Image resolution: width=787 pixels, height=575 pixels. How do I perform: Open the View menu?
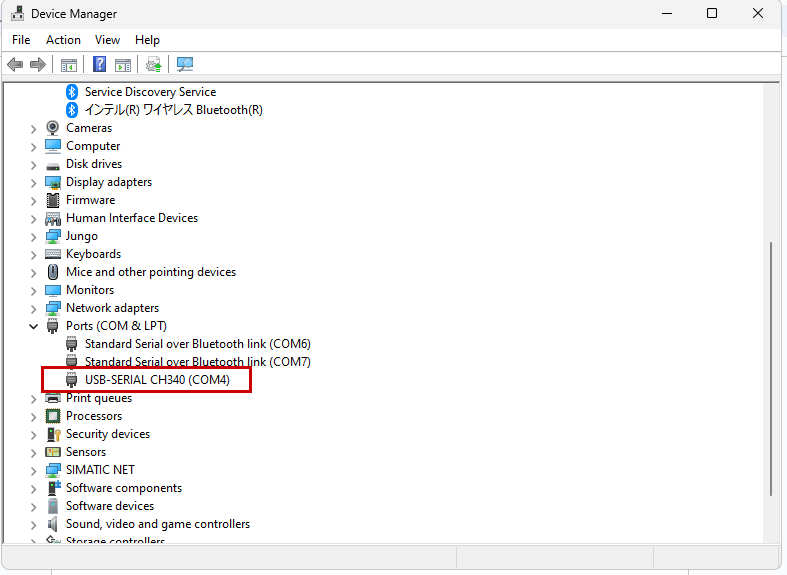click(107, 39)
